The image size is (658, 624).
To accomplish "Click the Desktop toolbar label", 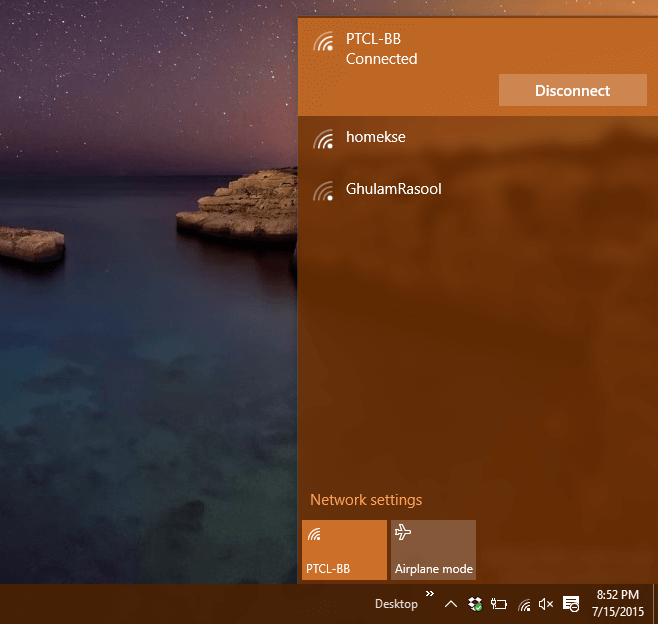I will pos(396,604).
